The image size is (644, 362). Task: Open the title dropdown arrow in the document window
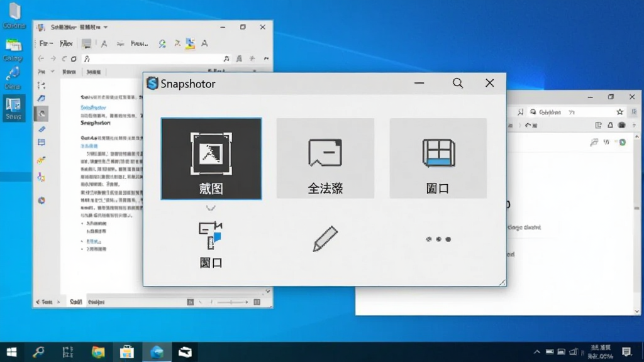coord(106,27)
